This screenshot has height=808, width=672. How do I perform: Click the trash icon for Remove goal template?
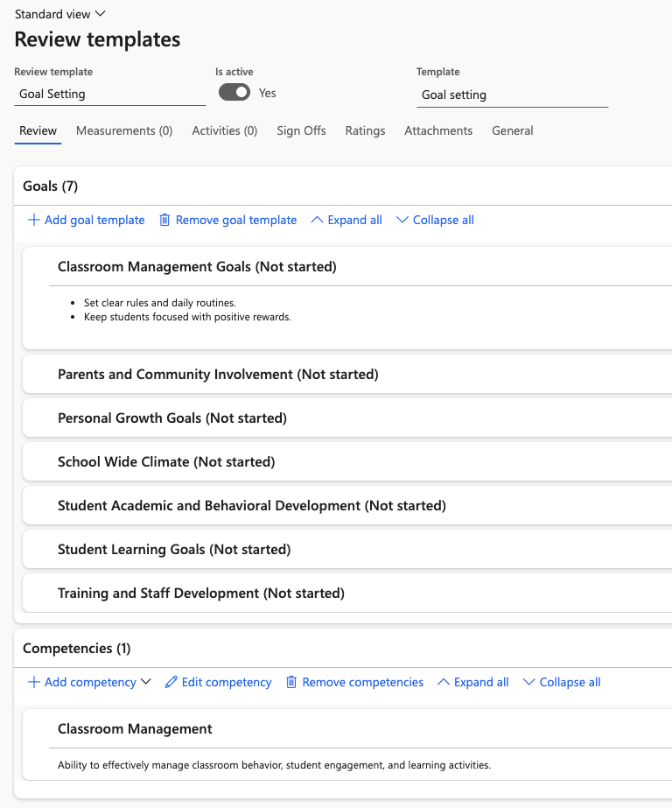pos(164,220)
